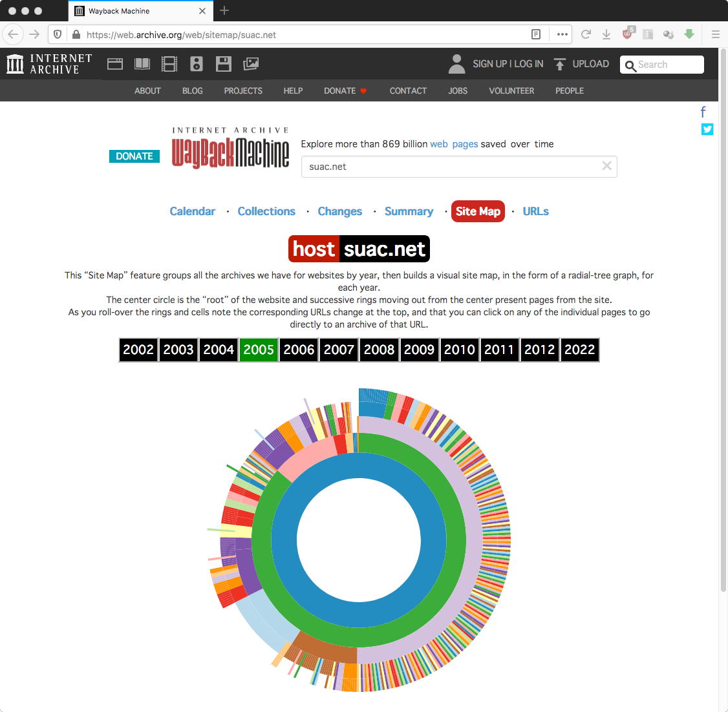Select year 2006 site map
The width and height of the screenshot is (728, 712).
[299, 350]
